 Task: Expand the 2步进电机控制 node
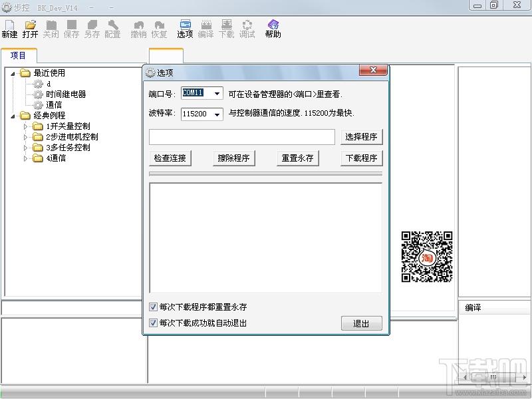point(25,137)
